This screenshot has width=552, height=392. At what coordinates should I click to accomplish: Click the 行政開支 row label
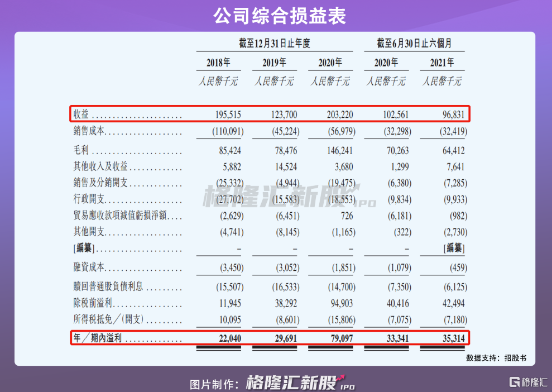89,200
